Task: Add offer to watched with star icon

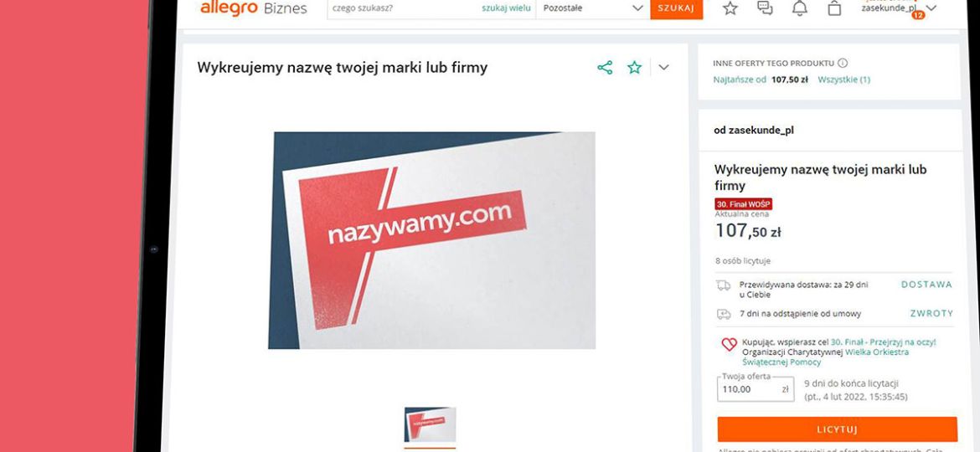Action: click(x=634, y=68)
